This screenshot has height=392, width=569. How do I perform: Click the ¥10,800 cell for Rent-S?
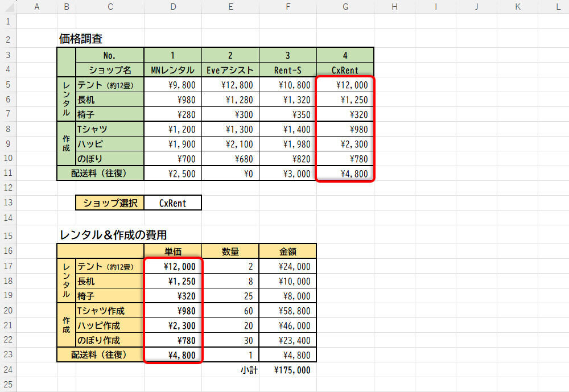click(x=288, y=85)
